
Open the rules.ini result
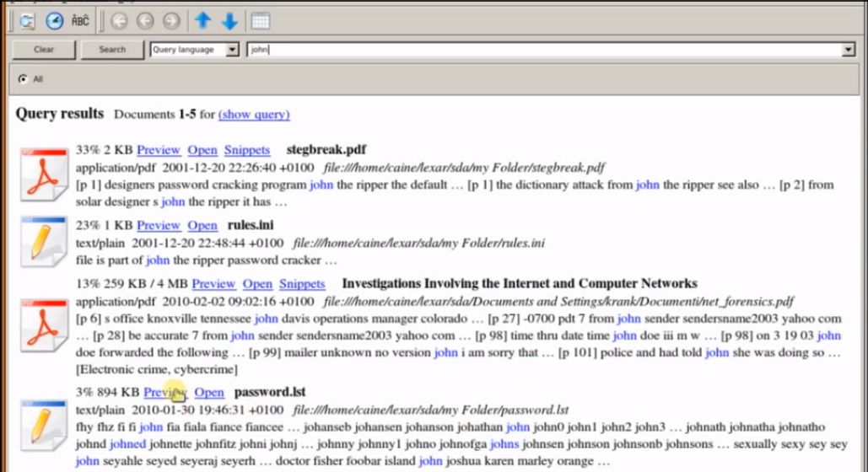coord(202,225)
